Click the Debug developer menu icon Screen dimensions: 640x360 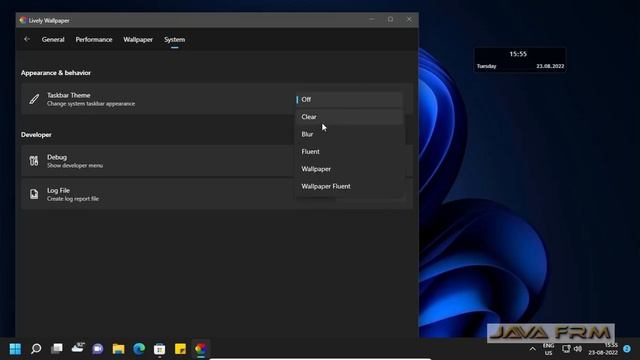(x=34, y=161)
